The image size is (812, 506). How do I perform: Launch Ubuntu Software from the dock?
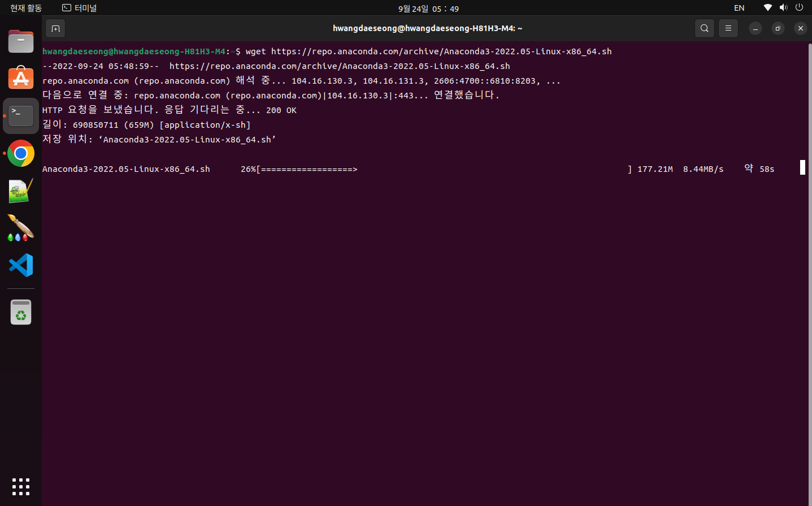(21, 78)
